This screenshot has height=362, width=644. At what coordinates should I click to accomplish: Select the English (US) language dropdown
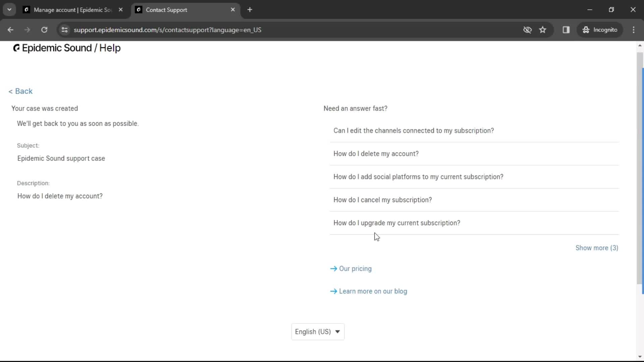[x=317, y=331]
